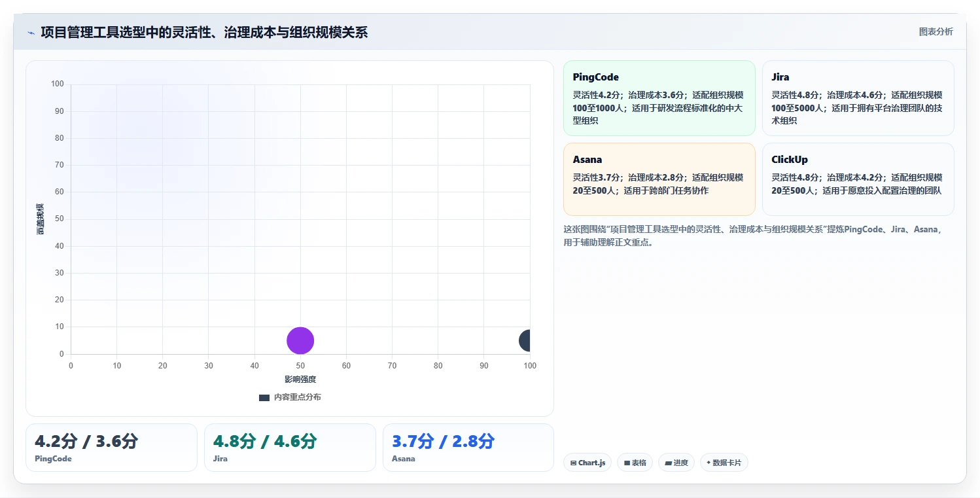This screenshot has height=498, width=980.
Task: Open the Asana card
Action: click(659, 179)
